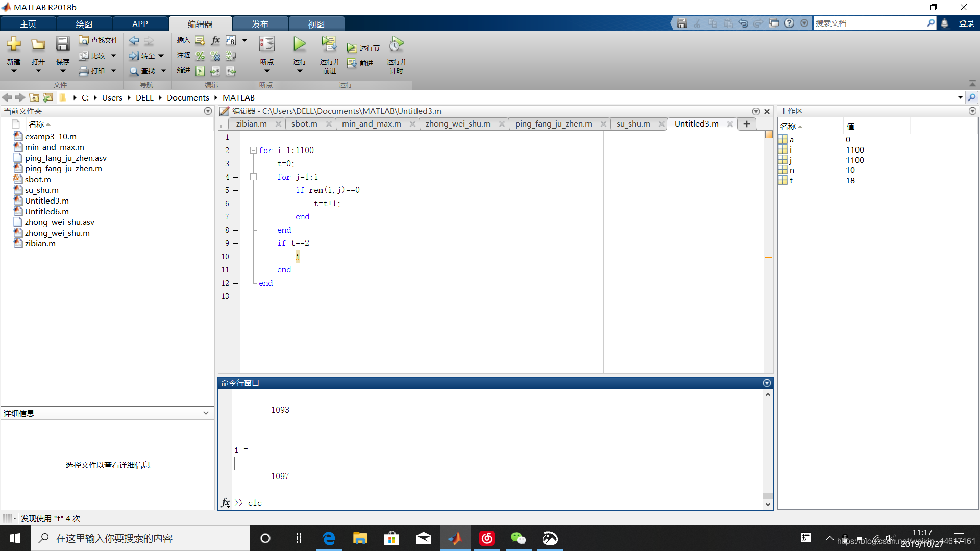The image size is (980, 551).
Task: Click the Save (保存) disk icon
Action: pos(62,44)
